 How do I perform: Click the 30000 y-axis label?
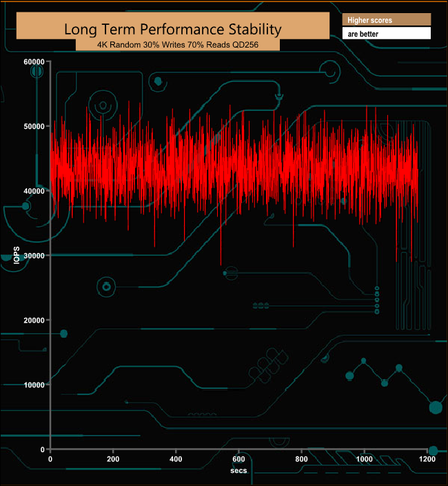click(x=34, y=256)
